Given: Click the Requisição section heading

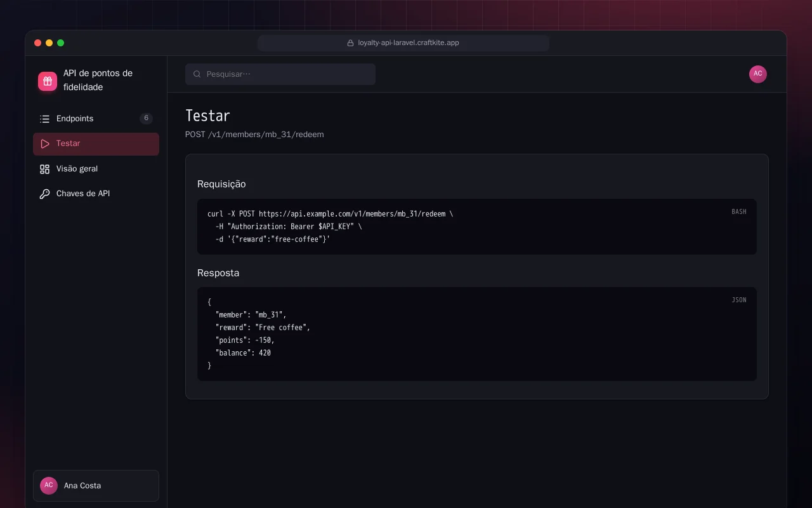Looking at the screenshot, I should click(221, 184).
